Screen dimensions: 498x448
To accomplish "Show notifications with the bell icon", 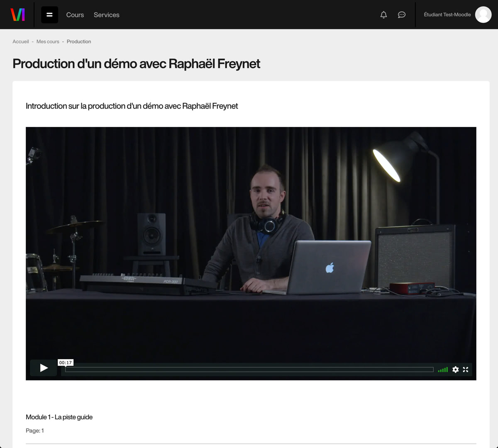I will 383,15.
